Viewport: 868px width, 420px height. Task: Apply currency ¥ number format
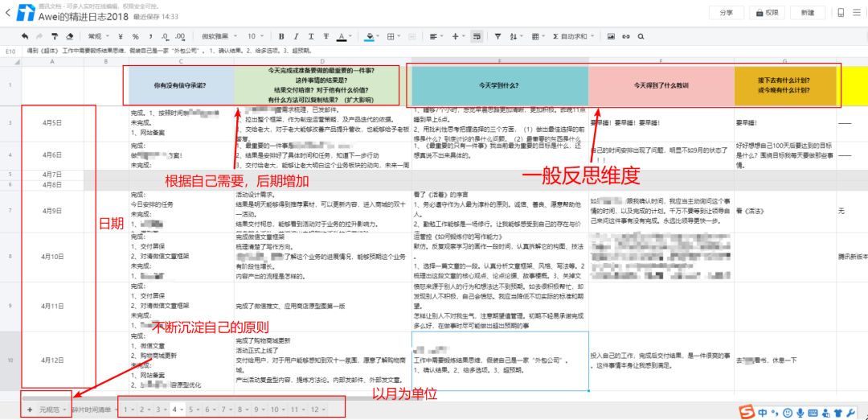tap(120, 36)
